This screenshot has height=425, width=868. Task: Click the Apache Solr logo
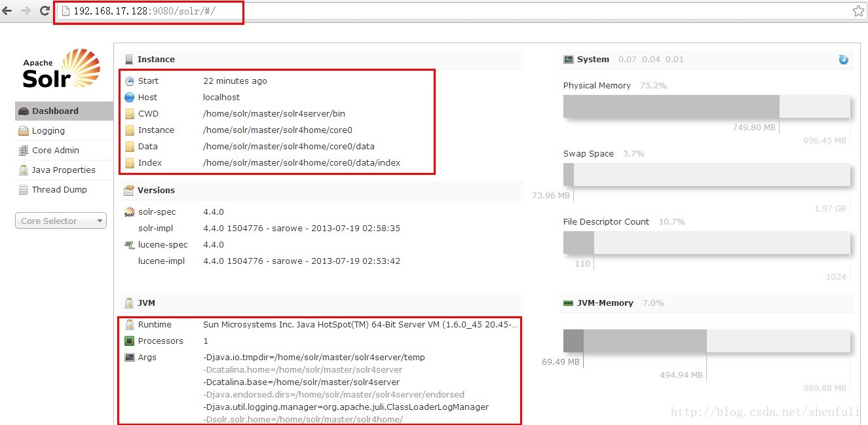61,69
